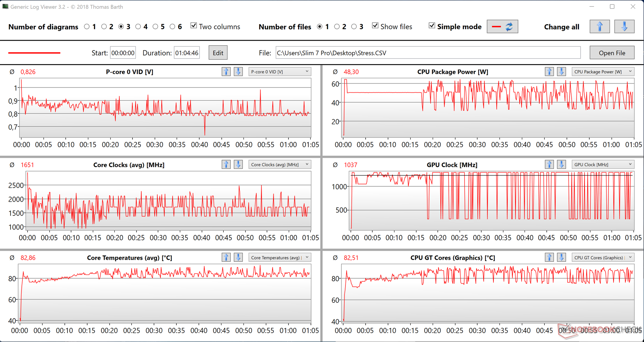Select 2 for number of files
Viewport: 644px width, 342px height.
337,27
